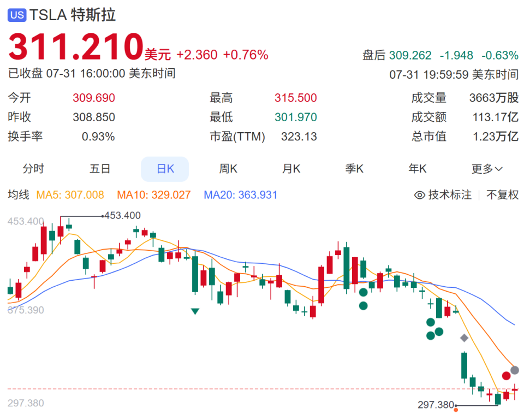The image size is (524, 420).
Task: Click the 375.390 axis label
Action: [x=26, y=310]
